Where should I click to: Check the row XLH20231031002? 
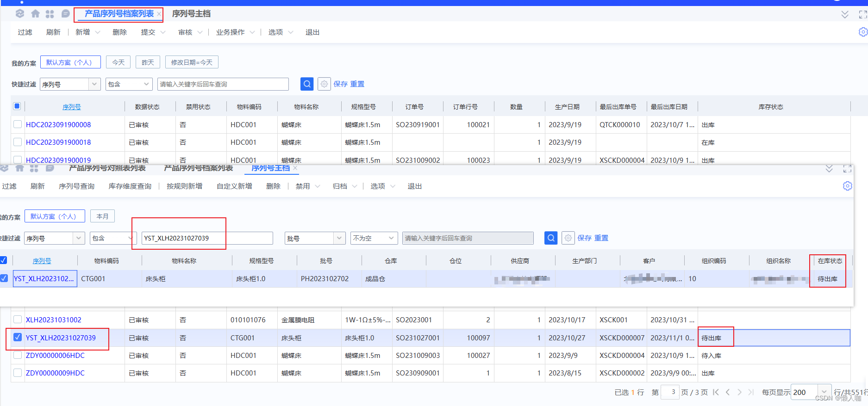coord(18,320)
